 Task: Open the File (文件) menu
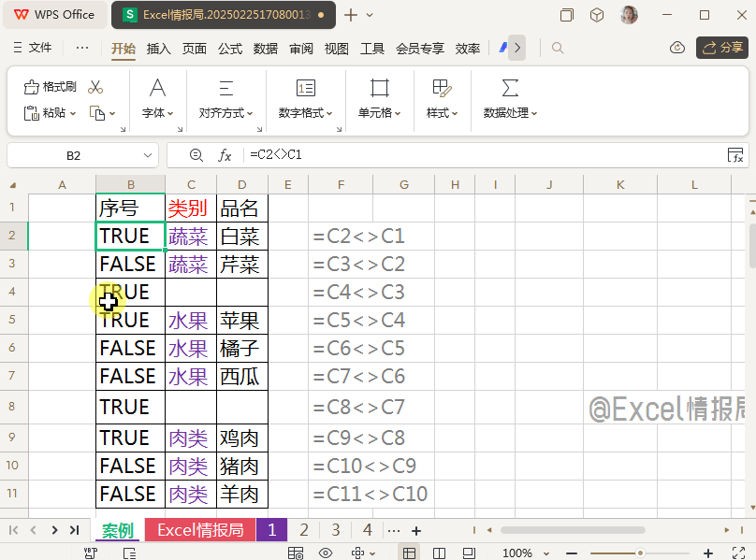[33, 48]
